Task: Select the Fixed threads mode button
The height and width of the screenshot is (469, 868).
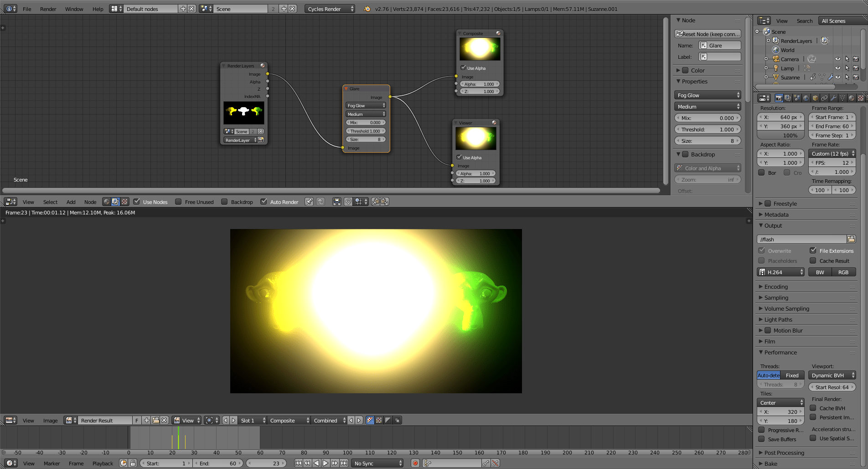Action: (792, 375)
